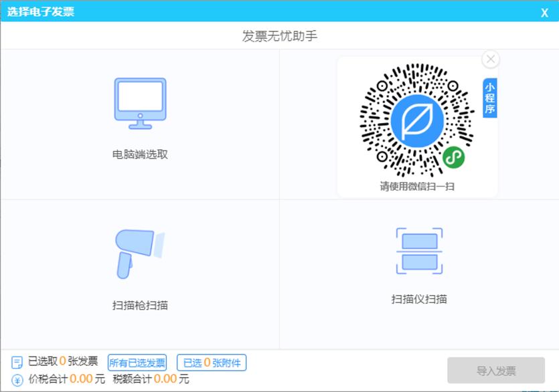The height and width of the screenshot is (392, 559).
Task: Click the computer monitor icon
Action: (x=140, y=104)
